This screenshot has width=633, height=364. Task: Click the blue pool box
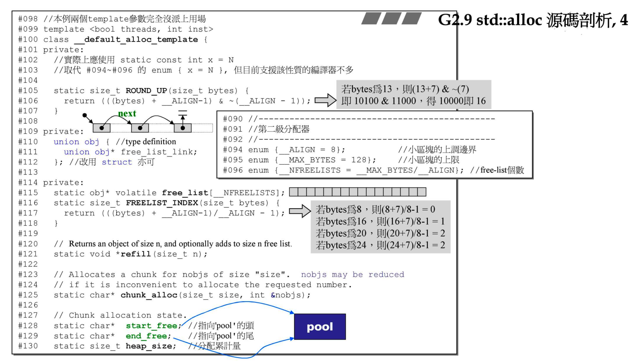pyautogui.click(x=320, y=326)
